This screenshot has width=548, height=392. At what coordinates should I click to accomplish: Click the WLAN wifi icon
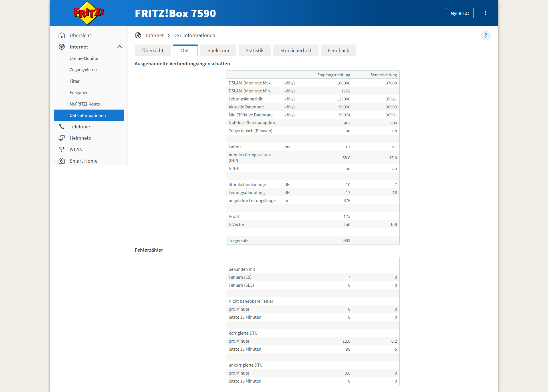pyautogui.click(x=62, y=149)
